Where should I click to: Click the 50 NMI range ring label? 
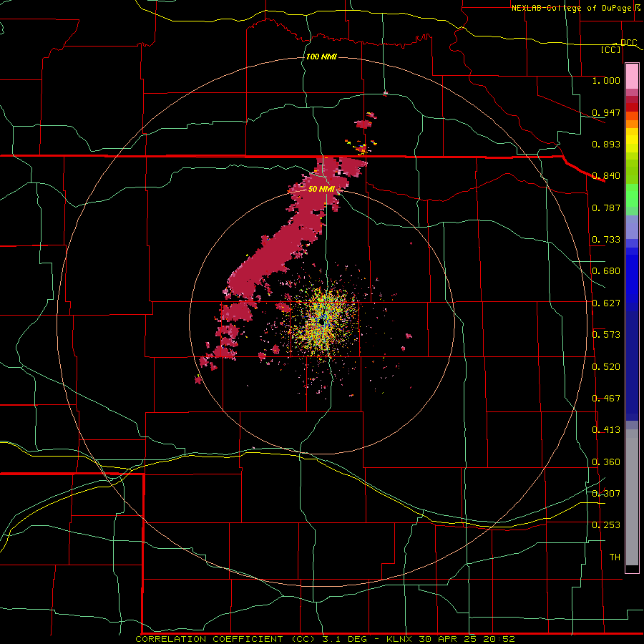[321, 189]
